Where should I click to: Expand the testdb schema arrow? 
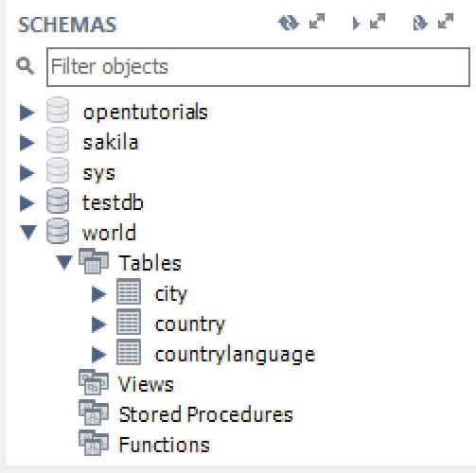point(26,202)
